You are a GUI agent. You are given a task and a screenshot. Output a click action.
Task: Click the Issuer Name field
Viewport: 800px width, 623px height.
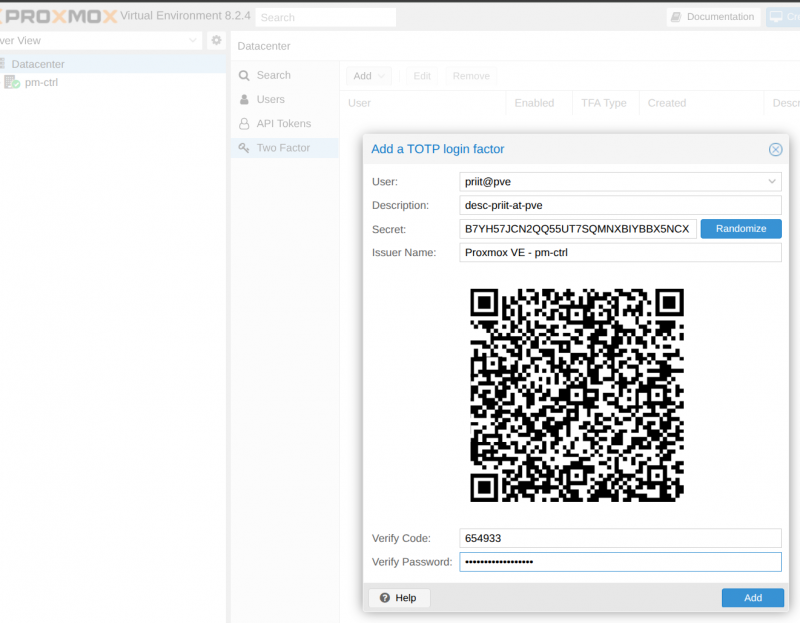point(620,253)
